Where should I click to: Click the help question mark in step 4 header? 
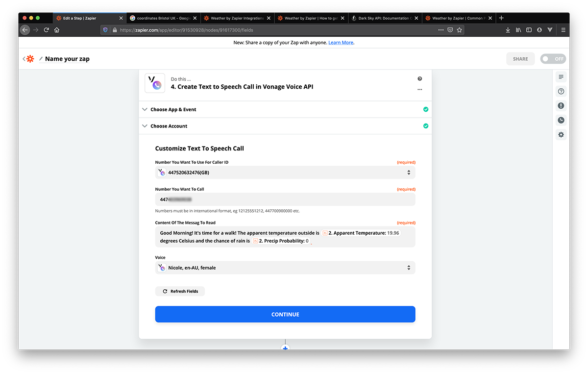pos(420,79)
